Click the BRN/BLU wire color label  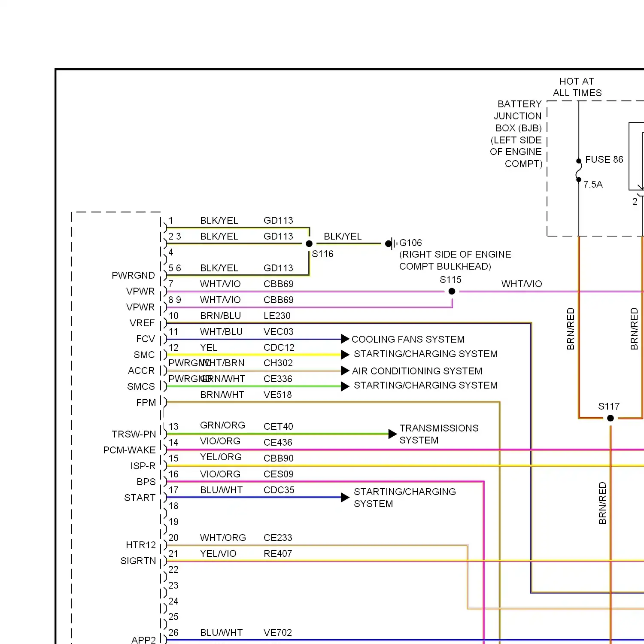(x=220, y=316)
